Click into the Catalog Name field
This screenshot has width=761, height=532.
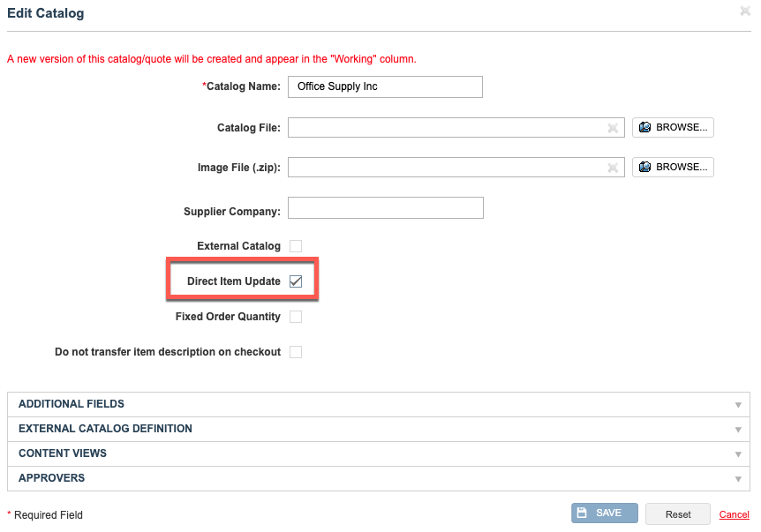(x=385, y=86)
